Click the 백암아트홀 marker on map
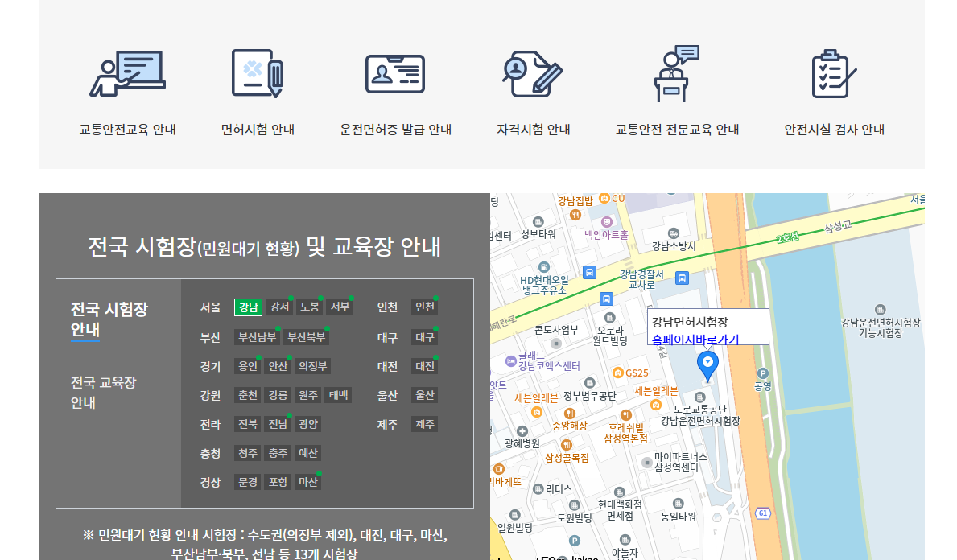Image resolution: width=957 pixels, height=560 pixels. tap(607, 222)
